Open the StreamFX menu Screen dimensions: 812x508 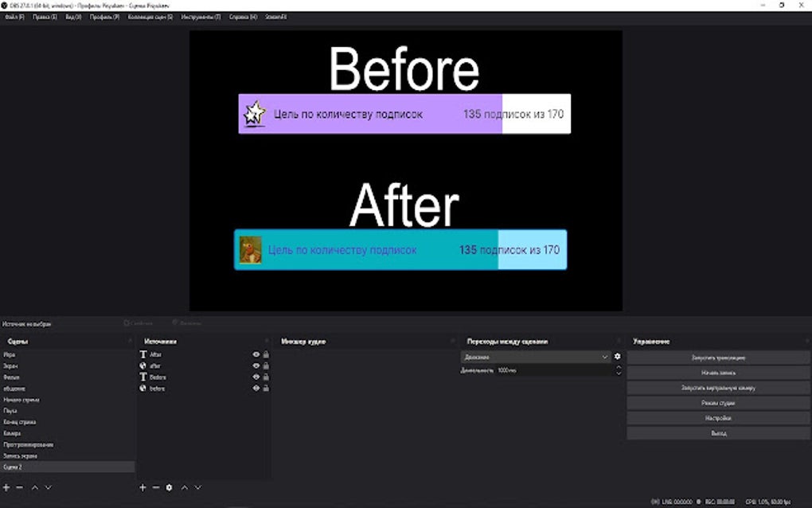point(275,17)
